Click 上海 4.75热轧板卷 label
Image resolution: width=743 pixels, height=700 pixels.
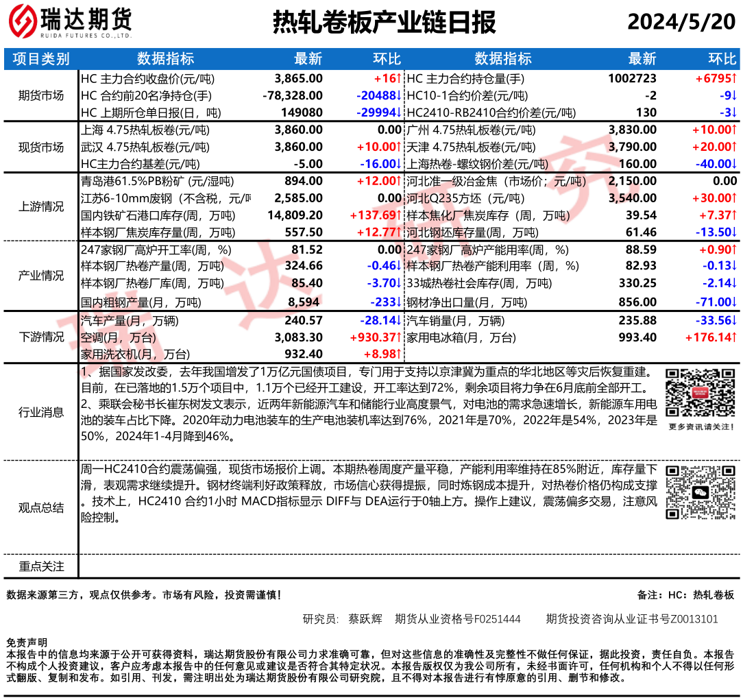click(145, 130)
